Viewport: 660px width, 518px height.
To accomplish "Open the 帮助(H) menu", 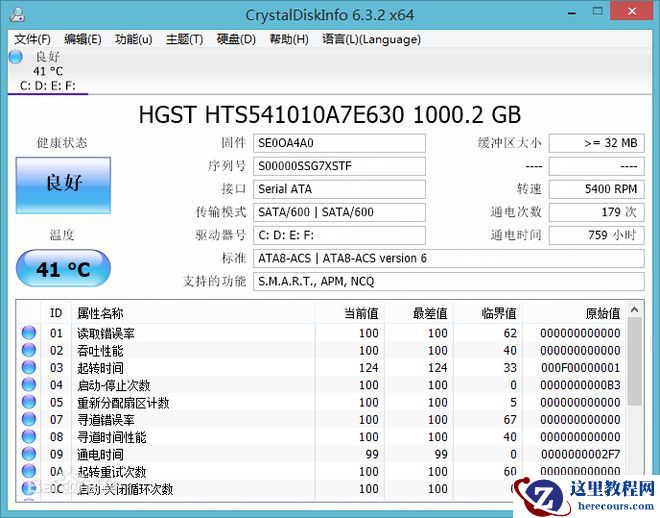I will [x=289, y=40].
